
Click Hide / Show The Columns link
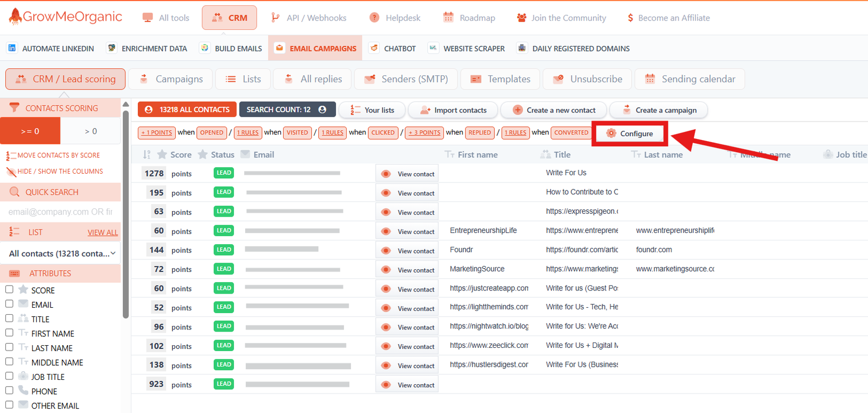[54, 171]
